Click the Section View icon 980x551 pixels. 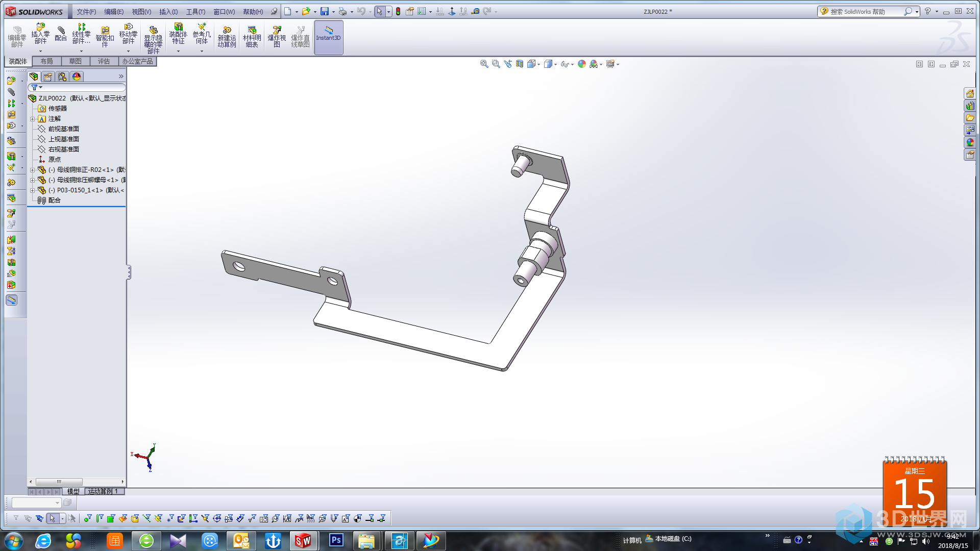click(520, 64)
